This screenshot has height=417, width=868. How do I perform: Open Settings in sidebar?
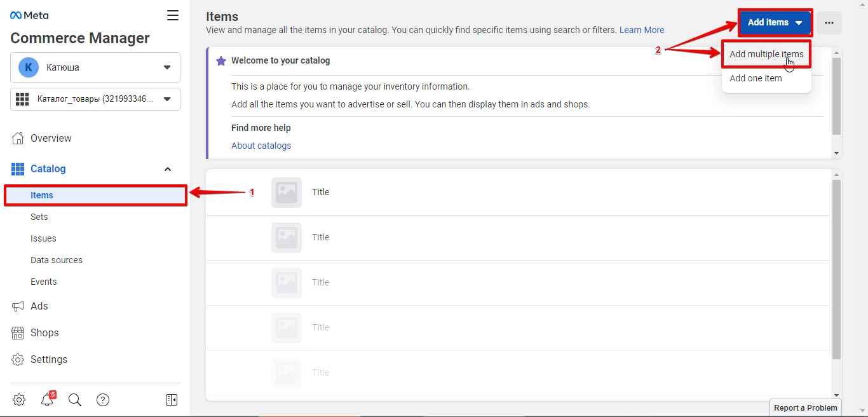(x=49, y=359)
